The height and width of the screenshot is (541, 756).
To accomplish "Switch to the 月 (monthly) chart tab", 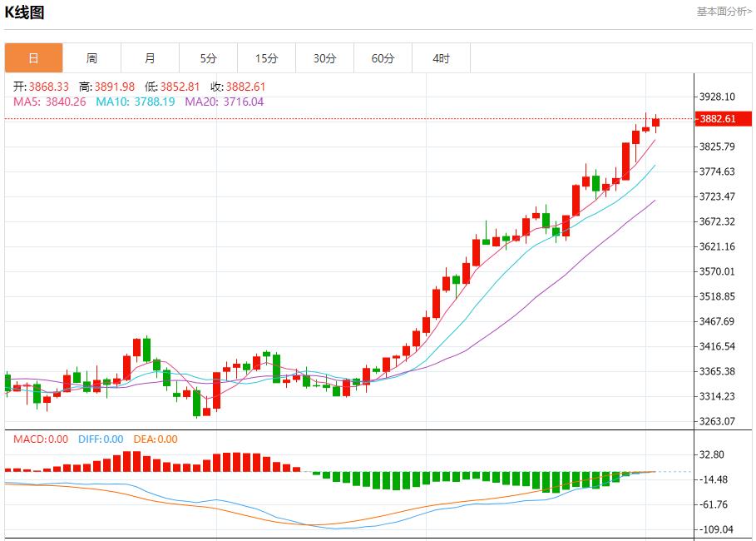I will pos(150,58).
